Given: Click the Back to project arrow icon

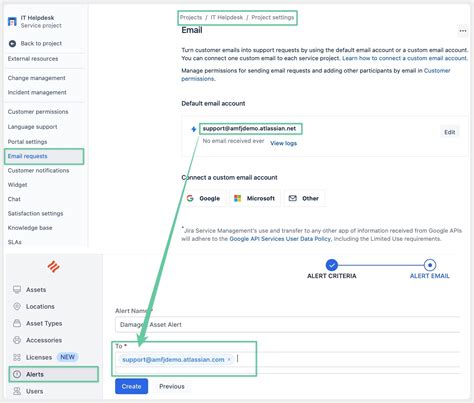Looking at the screenshot, I should click(x=12, y=44).
